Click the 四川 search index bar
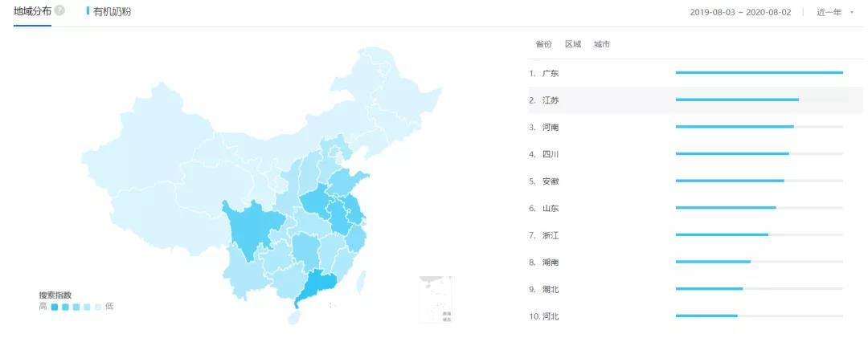 click(759, 154)
